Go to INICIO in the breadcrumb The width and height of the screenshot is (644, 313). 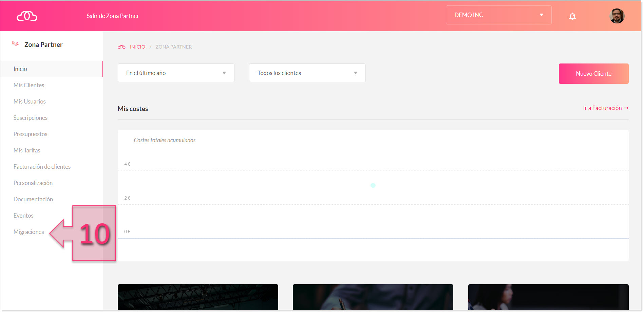click(x=137, y=47)
